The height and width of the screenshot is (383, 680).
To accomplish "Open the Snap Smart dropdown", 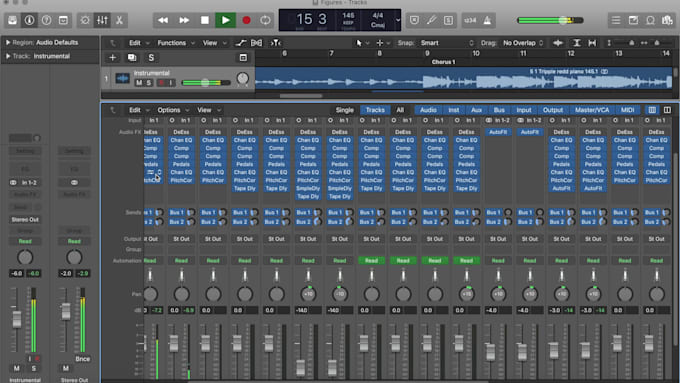I will coord(447,43).
